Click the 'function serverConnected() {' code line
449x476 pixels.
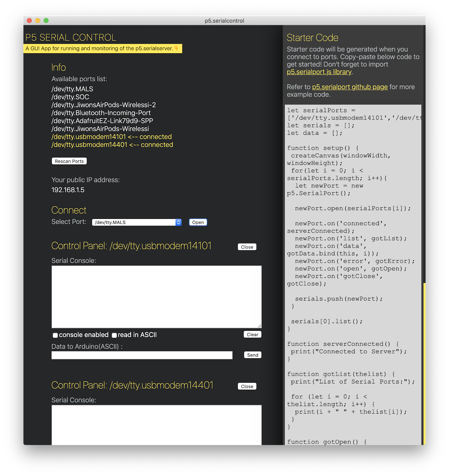[x=343, y=344]
